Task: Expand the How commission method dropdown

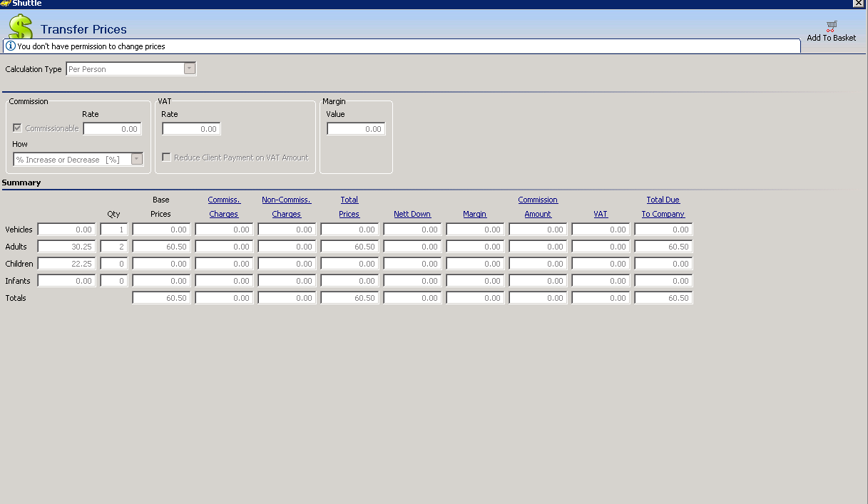Action: point(137,160)
